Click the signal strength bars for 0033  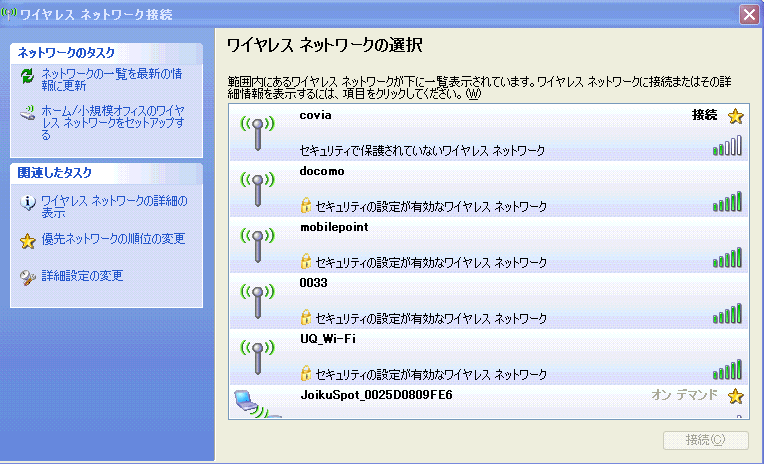coord(727,314)
